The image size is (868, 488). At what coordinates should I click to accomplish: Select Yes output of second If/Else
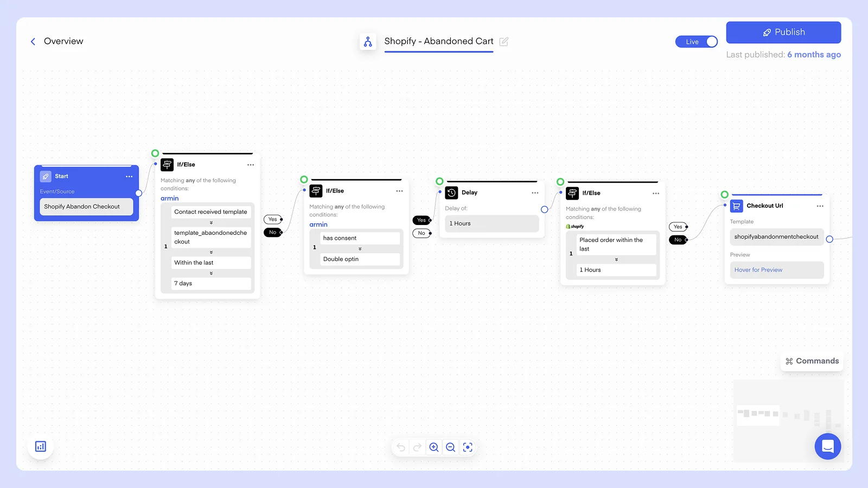(422, 220)
